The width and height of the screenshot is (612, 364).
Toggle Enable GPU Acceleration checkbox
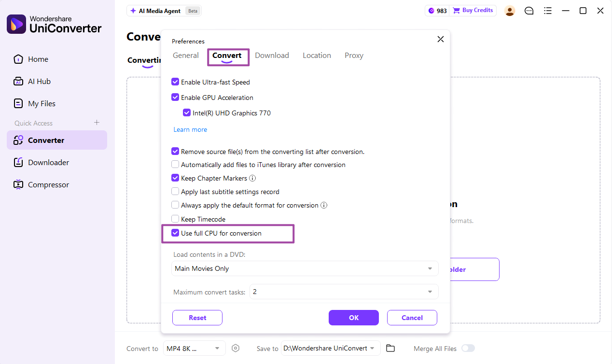click(x=175, y=98)
